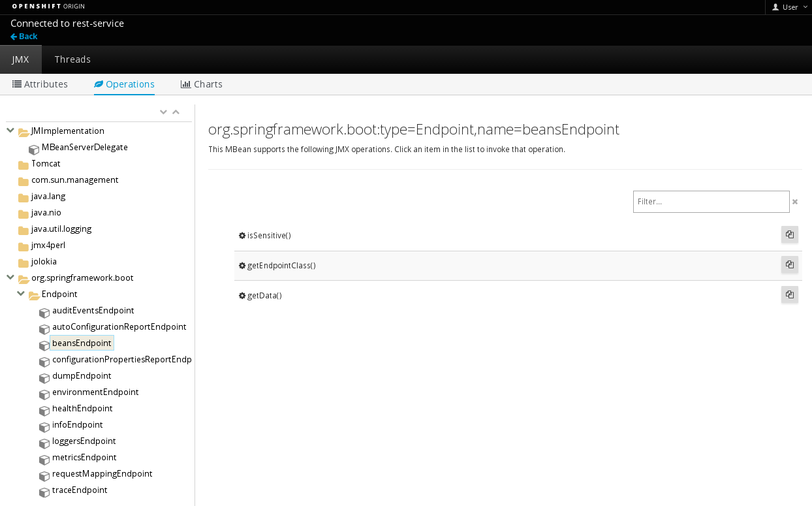Screen dimensions: 812x506
Task: Clear the filter with the x icon
Action: point(795,202)
